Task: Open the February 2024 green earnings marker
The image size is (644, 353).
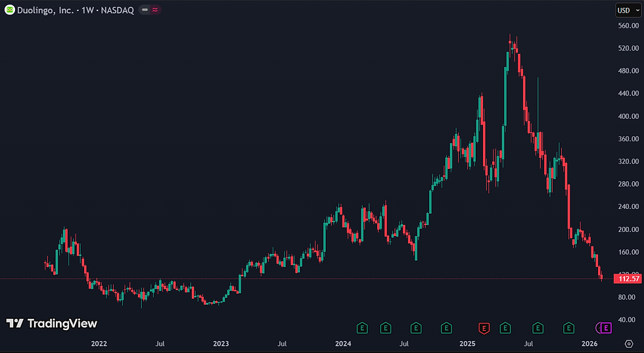Action: (x=362, y=328)
